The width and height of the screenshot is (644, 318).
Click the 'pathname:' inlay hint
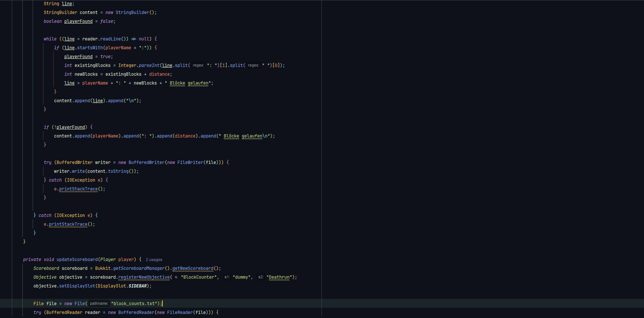[99, 304]
